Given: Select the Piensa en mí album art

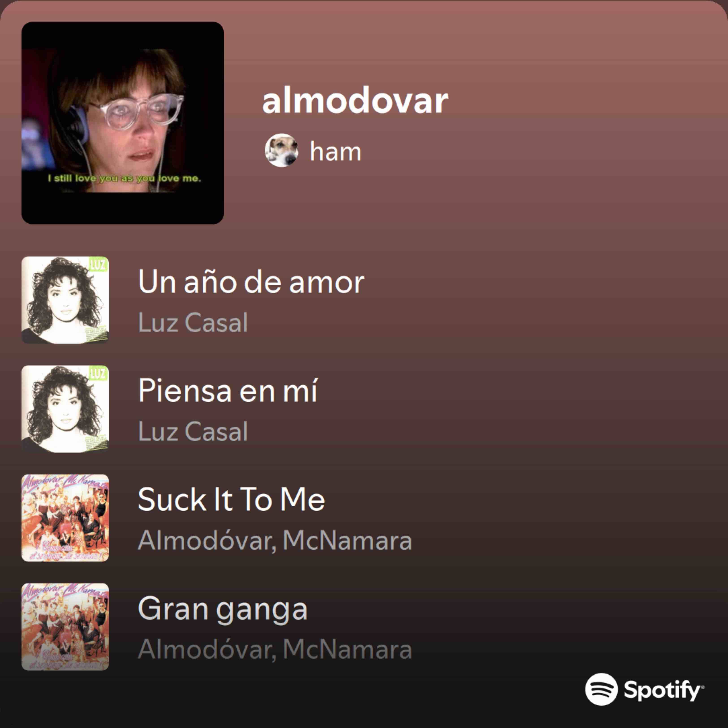Looking at the screenshot, I should tap(65, 409).
